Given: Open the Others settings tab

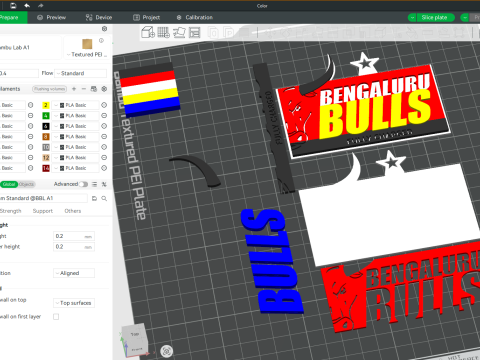Looking at the screenshot, I should (x=73, y=211).
